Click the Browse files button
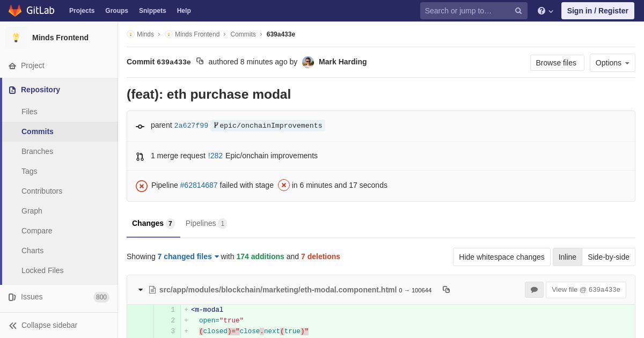 [x=557, y=63]
